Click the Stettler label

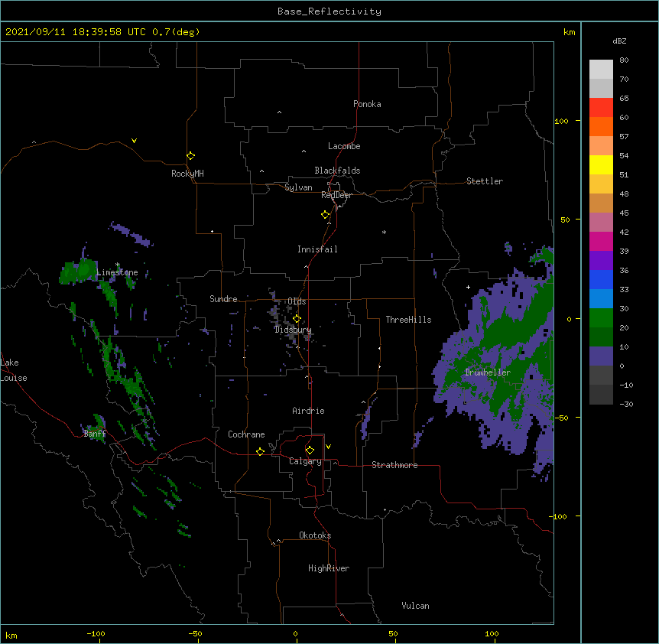coord(485,181)
